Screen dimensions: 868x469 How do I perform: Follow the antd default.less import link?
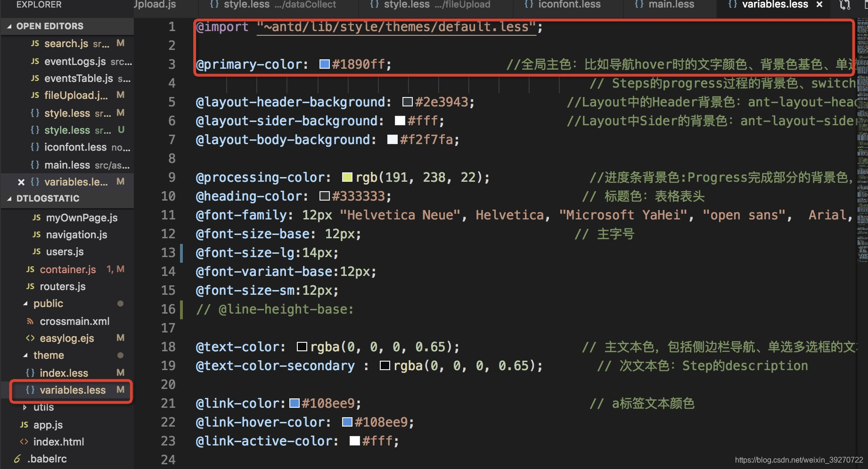396,27
